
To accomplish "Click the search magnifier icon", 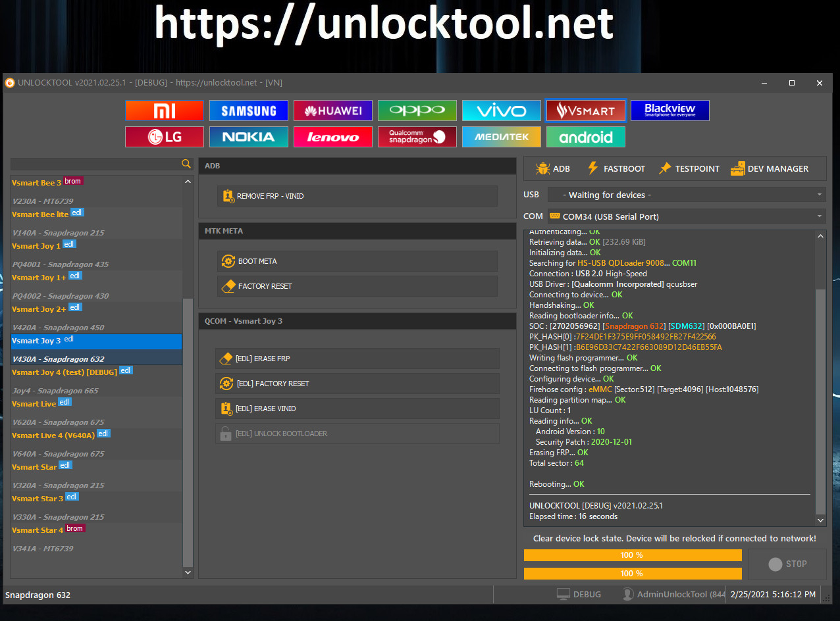I will tap(186, 164).
